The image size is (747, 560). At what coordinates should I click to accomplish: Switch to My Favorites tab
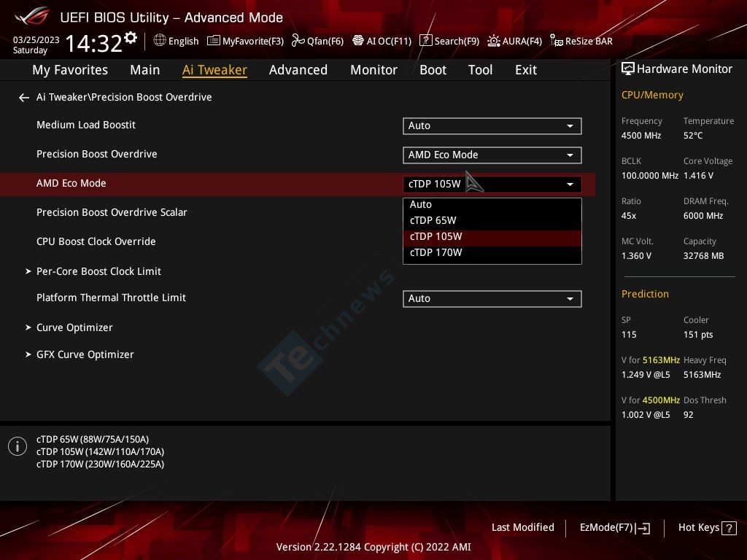[70, 70]
